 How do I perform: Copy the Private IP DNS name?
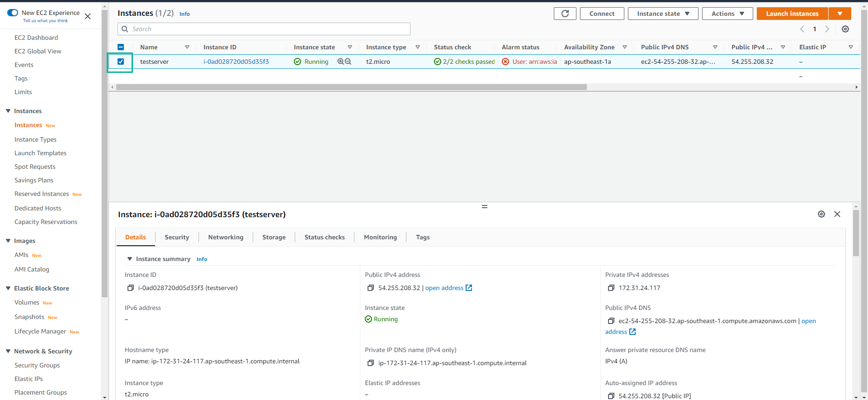[x=371, y=363]
